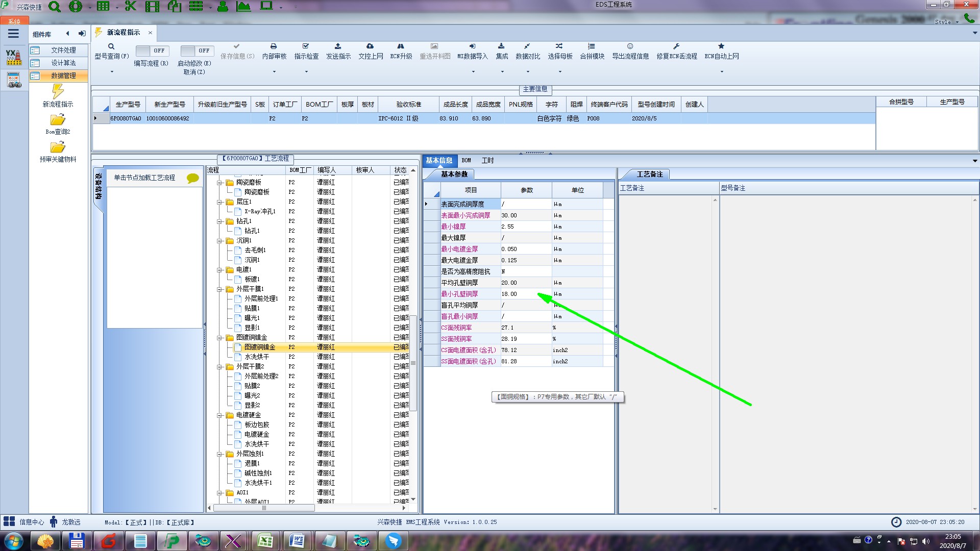
Task: Collapse the 图镀铜镍金 folder node
Action: [x=219, y=338]
